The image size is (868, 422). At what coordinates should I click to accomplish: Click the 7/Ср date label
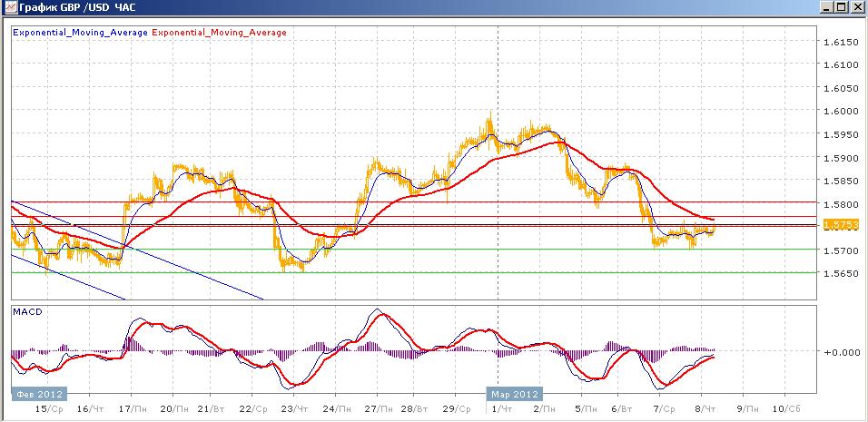(x=665, y=409)
